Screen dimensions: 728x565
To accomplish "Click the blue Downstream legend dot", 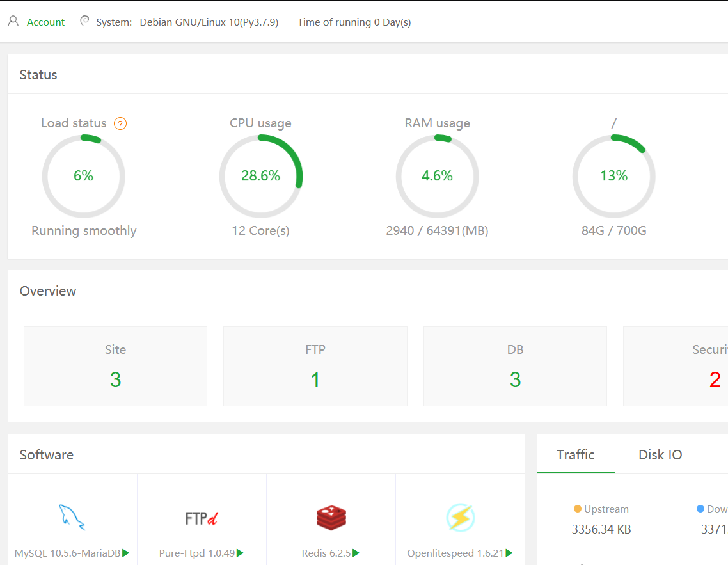I will click(x=700, y=509).
